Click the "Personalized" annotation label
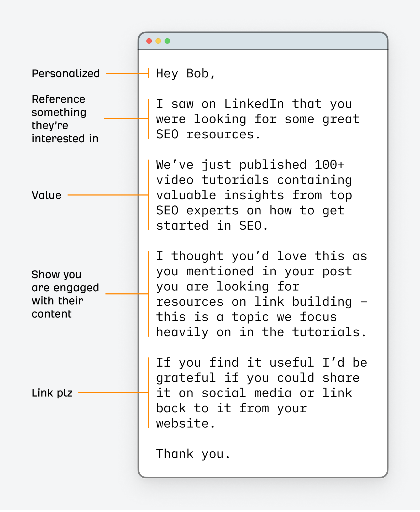 (x=66, y=73)
